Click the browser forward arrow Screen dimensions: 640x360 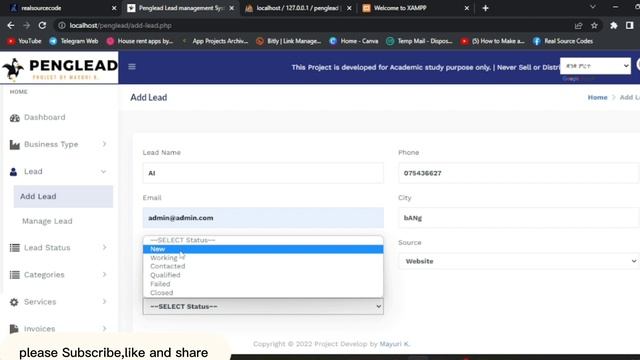[x=27, y=25]
